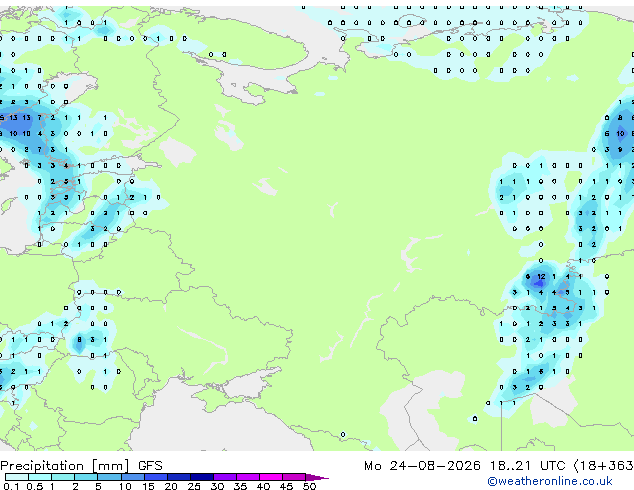The height and width of the screenshot is (490, 634).
Task: Pick the 15–20 mm legend color box
Action: 156,477
